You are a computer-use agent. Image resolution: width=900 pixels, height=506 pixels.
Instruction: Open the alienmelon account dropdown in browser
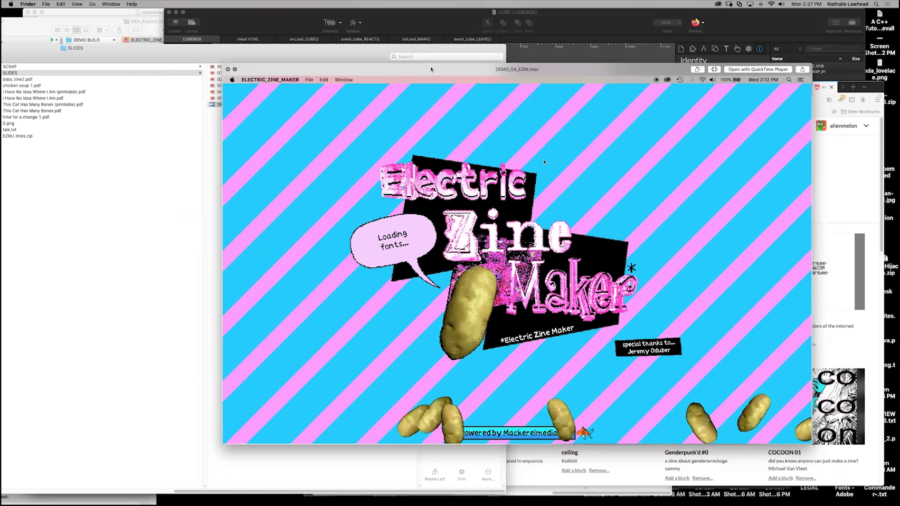tap(843, 126)
